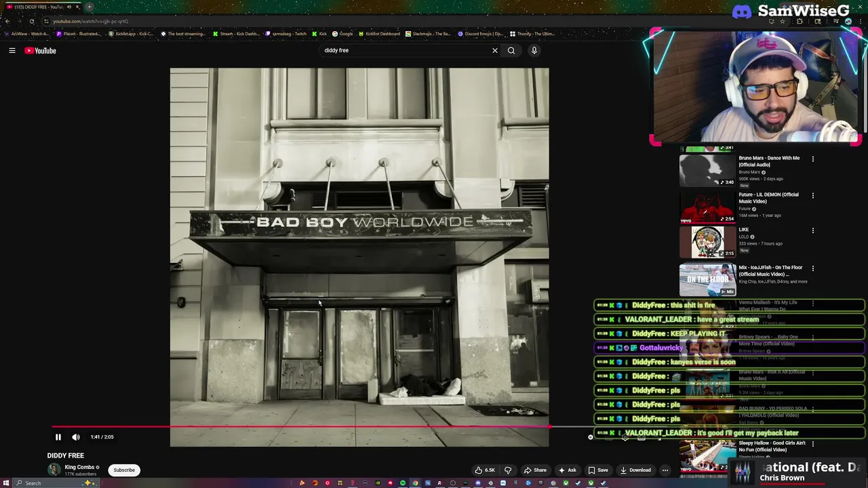Viewport: 868px width, 488px height.
Task: Play Bruno Mars Dance With Me thumbnail
Action: pos(707,170)
